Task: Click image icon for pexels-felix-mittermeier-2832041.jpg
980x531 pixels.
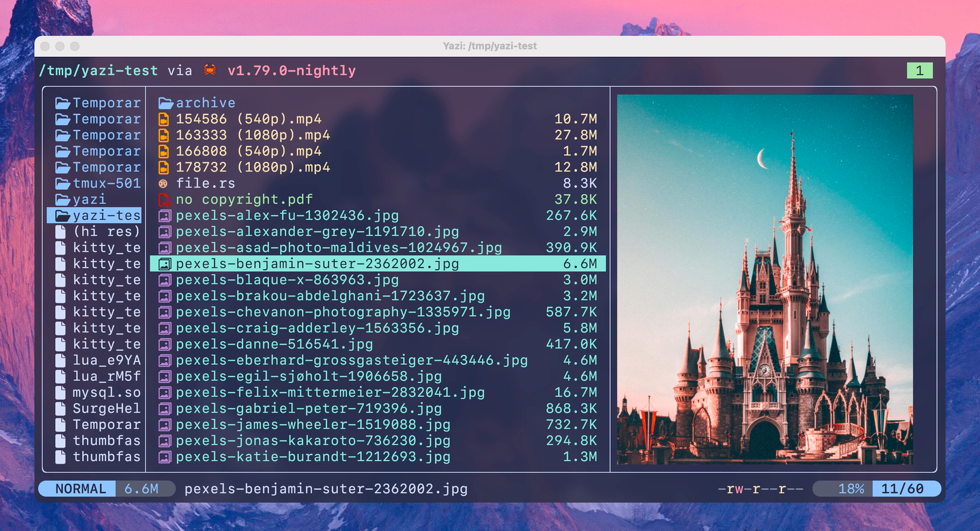Action: pos(164,393)
